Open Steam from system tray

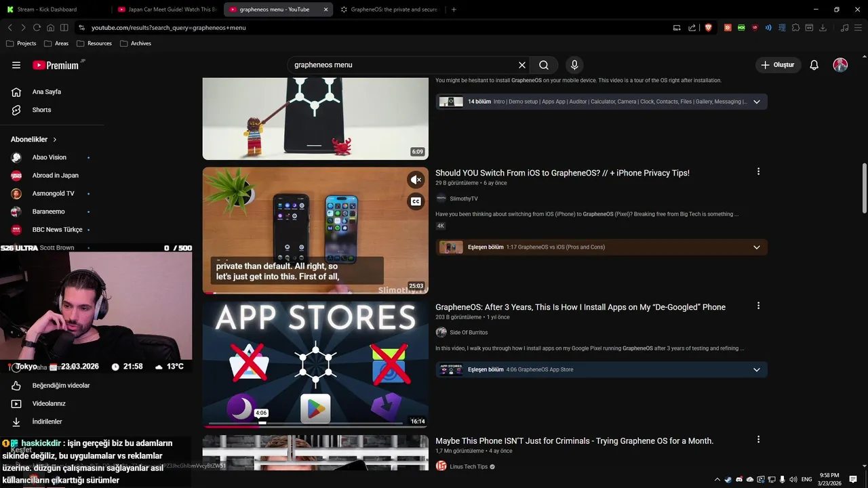(728, 479)
